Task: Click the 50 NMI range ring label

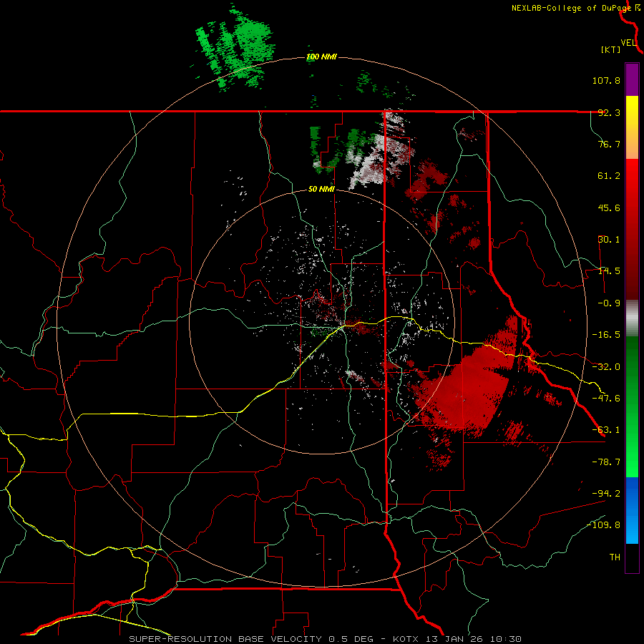Action: pos(321,190)
